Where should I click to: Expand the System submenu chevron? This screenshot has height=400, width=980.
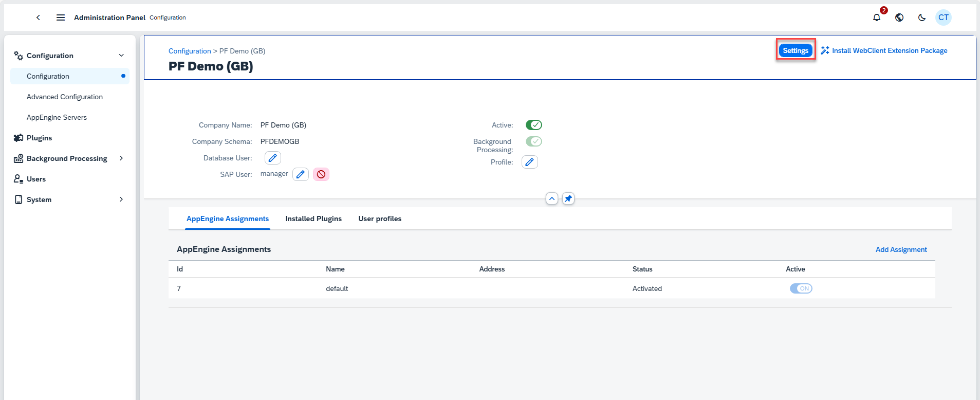[121, 199]
